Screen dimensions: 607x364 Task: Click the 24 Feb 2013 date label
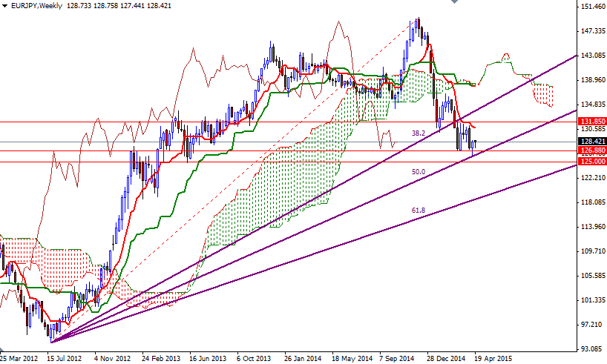(161, 359)
